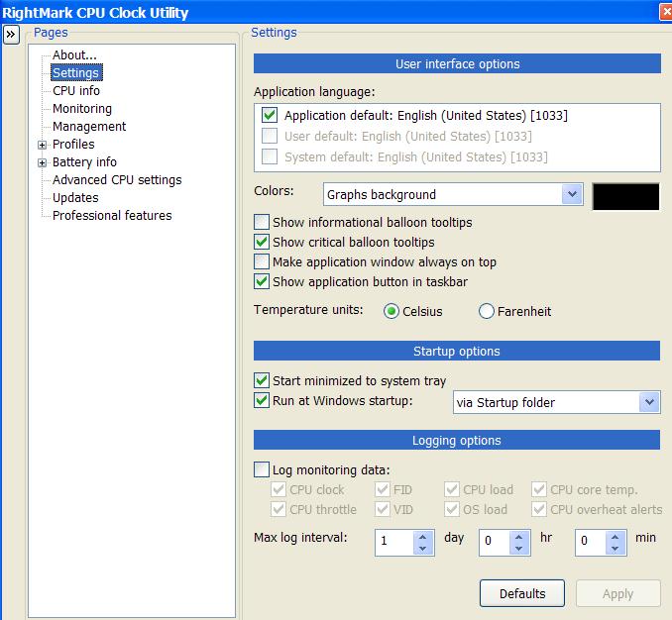The image size is (672, 620).
Task: Open the Updates page
Action: coord(75,198)
